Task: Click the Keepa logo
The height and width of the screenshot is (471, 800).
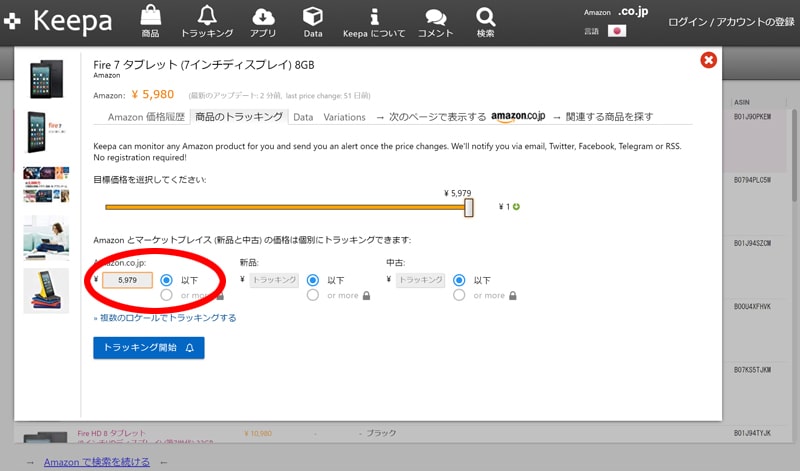Action: pyautogui.click(x=58, y=21)
